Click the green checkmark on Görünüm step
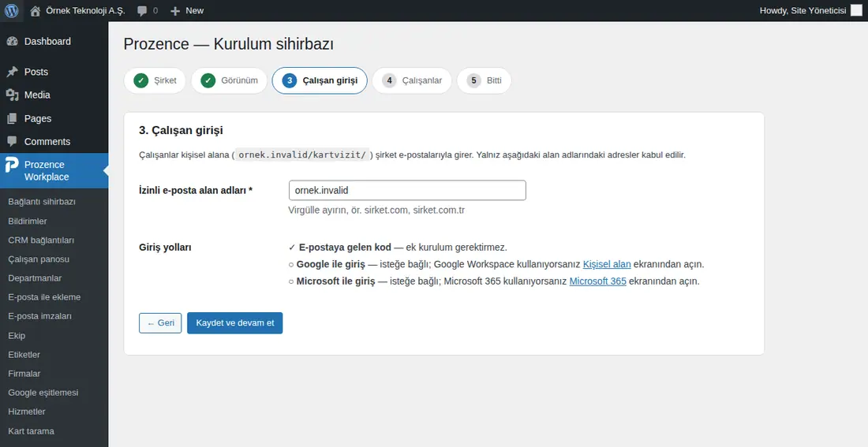This screenshot has height=447, width=868. pos(208,80)
